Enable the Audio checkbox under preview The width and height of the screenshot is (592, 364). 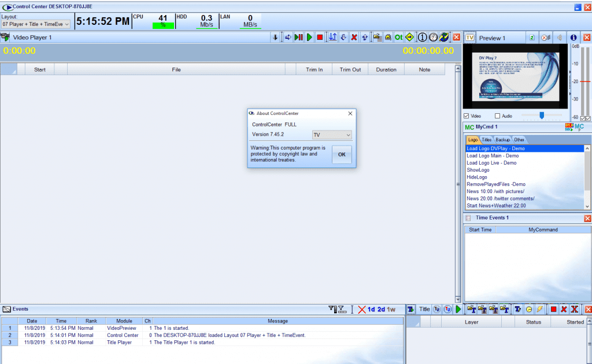pyautogui.click(x=498, y=116)
